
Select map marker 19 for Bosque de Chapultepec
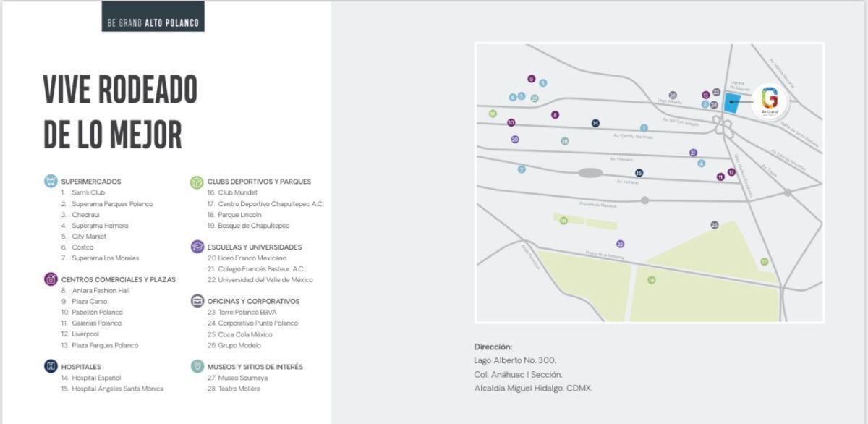click(651, 280)
